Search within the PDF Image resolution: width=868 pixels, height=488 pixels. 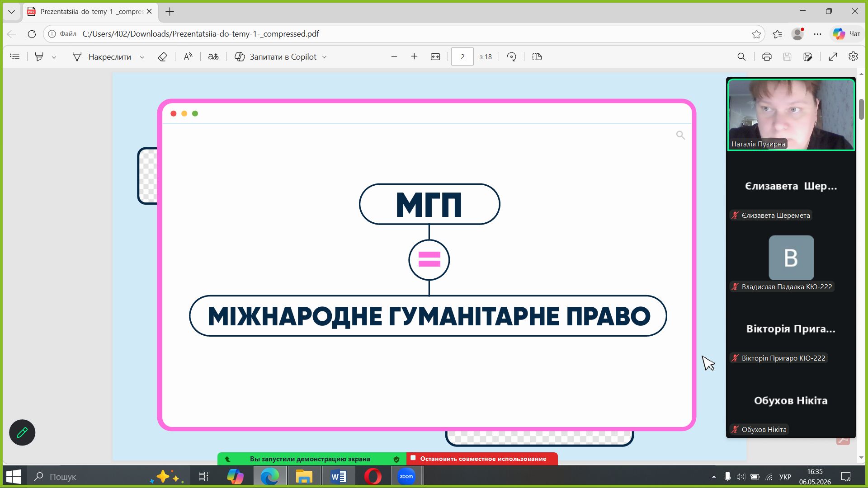click(741, 57)
